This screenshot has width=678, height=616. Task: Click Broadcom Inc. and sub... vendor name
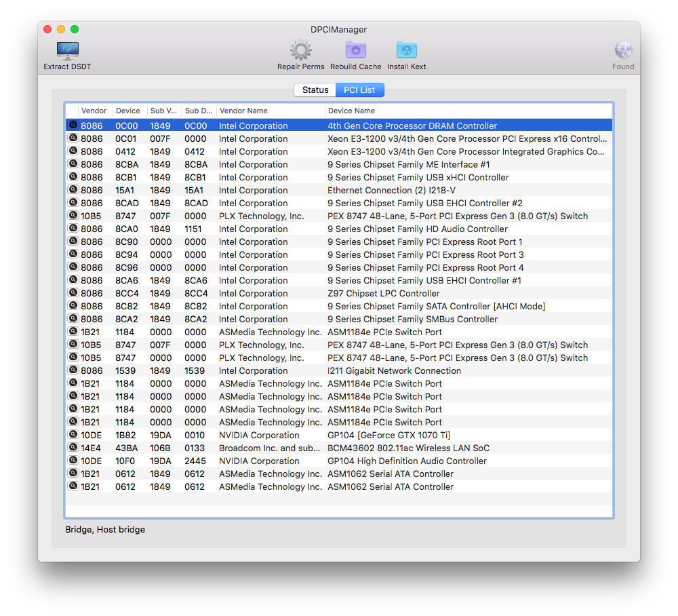[x=269, y=448]
